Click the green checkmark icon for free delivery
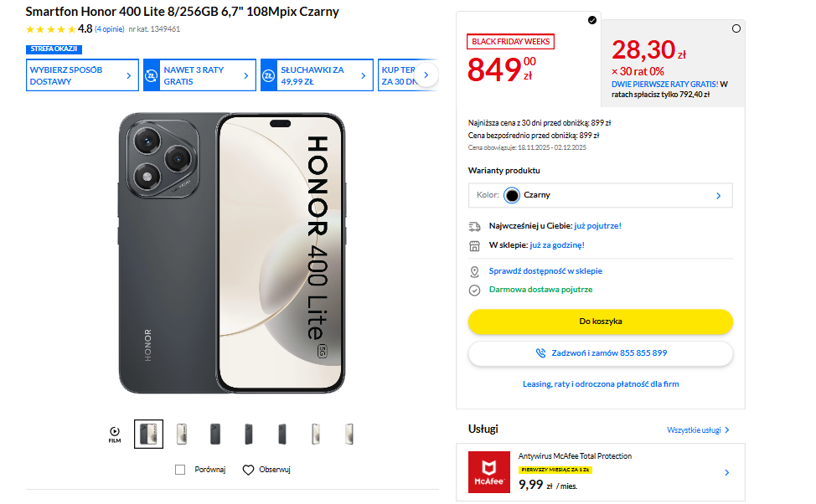 pyautogui.click(x=476, y=291)
